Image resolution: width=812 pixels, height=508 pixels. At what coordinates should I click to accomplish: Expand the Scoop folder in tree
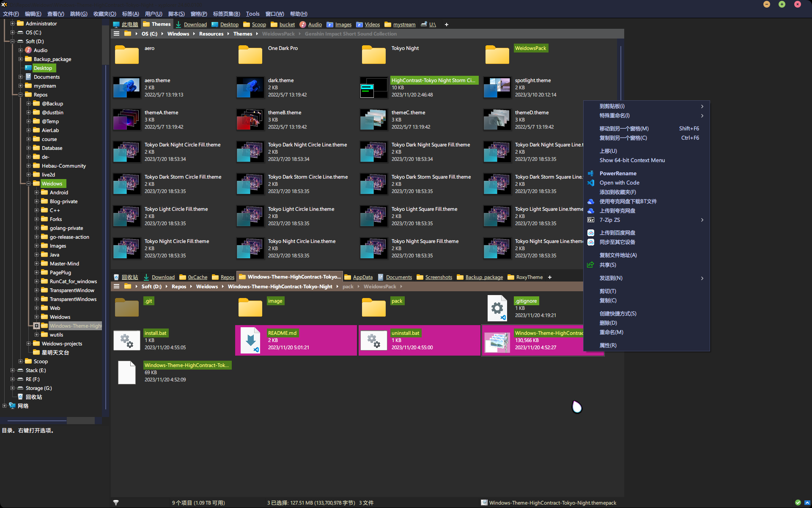[20, 362]
